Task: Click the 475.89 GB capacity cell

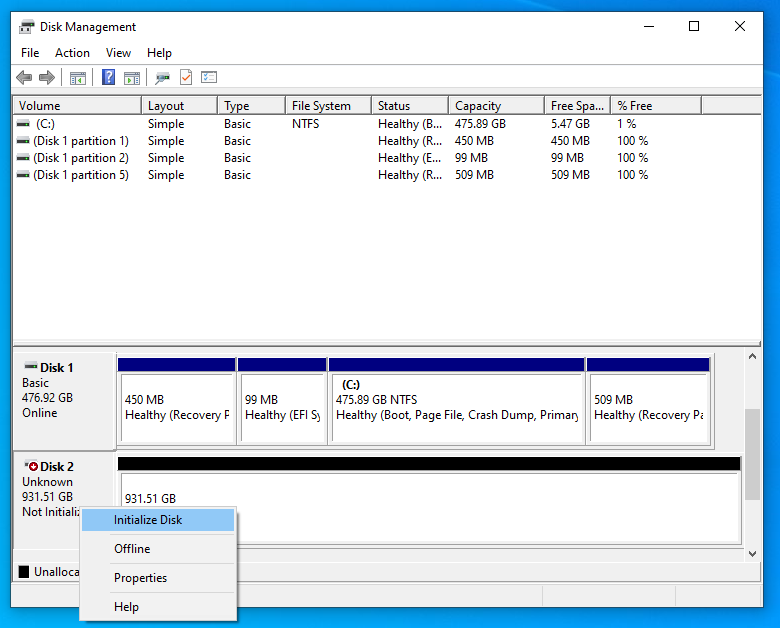Action: [480, 123]
